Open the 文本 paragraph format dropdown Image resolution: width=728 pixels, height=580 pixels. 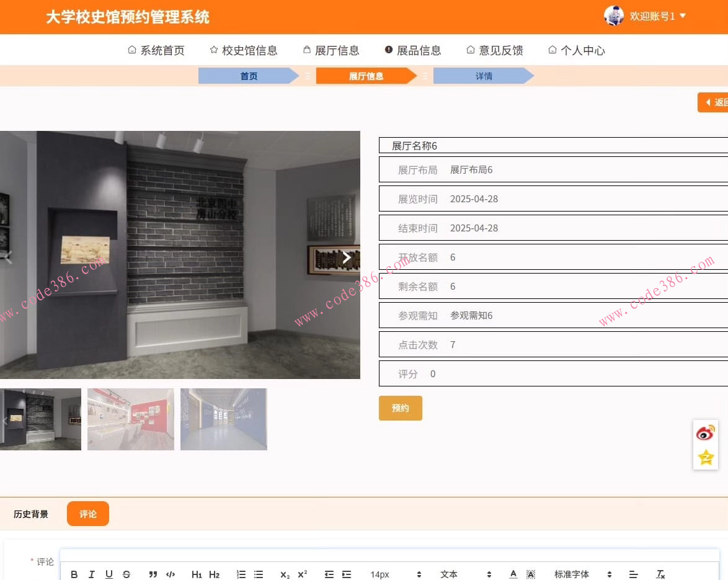pos(449,574)
